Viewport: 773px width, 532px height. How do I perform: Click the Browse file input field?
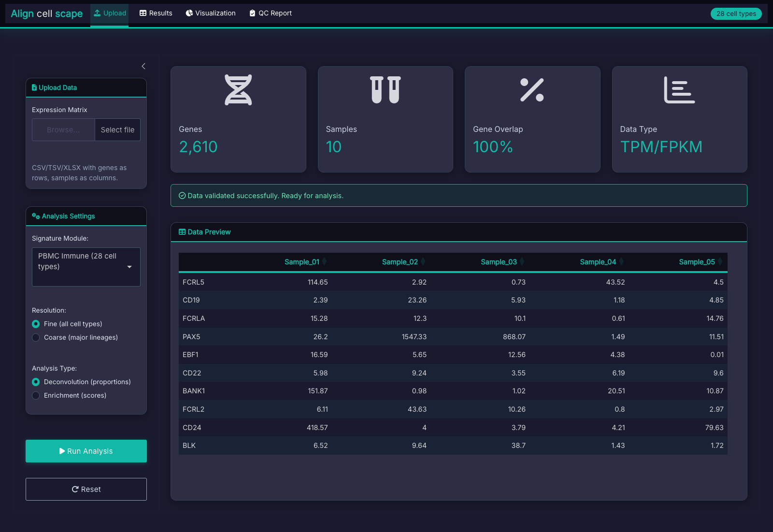(x=63, y=129)
